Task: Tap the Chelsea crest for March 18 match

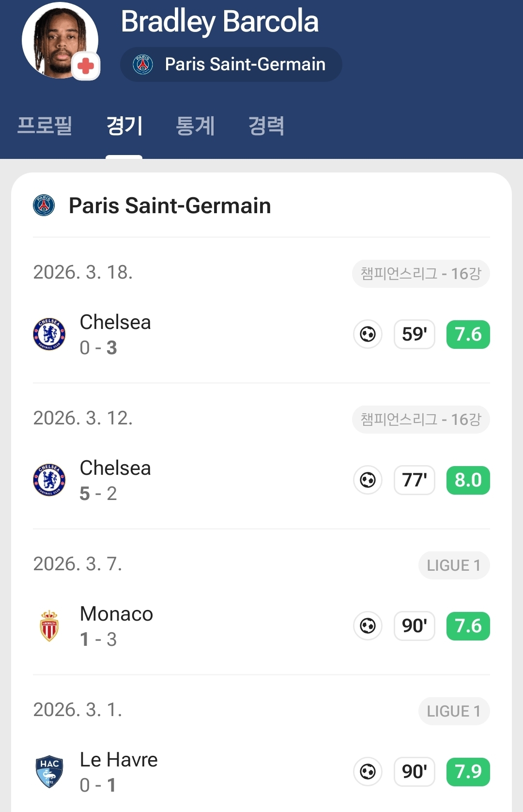Action: coord(49,334)
